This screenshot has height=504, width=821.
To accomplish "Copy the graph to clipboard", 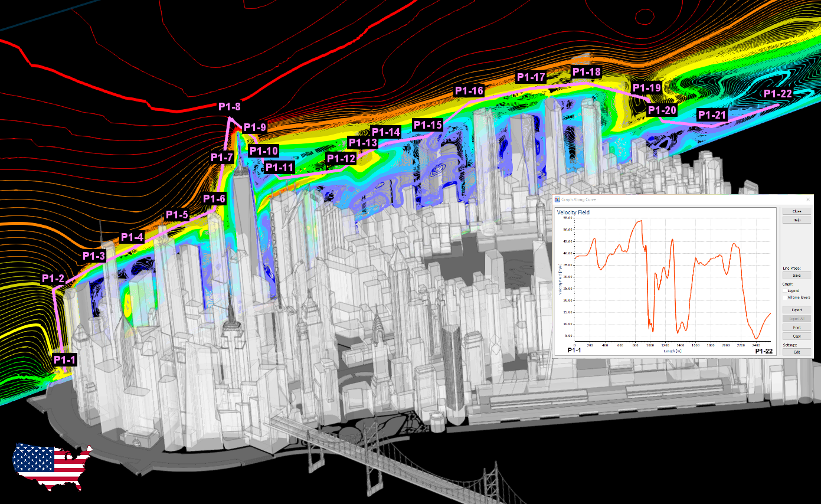I will tap(797, 336).
